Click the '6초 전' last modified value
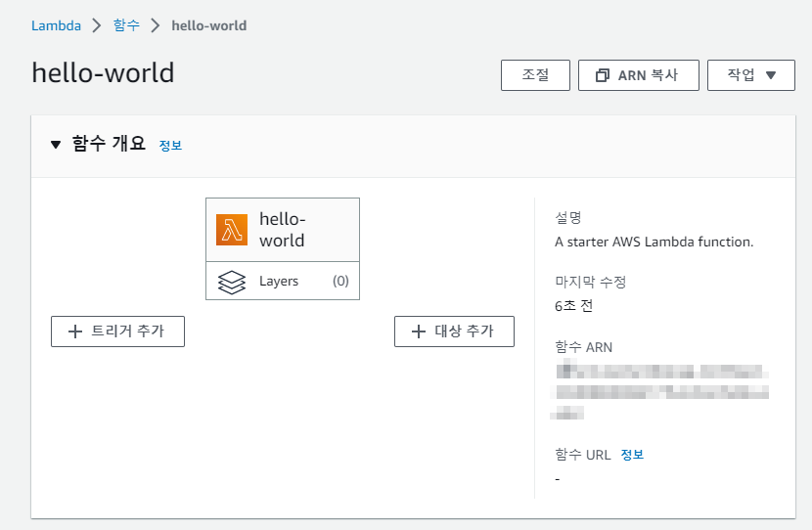This screenshot has width=812, height=530. click(x=573, y=306)
